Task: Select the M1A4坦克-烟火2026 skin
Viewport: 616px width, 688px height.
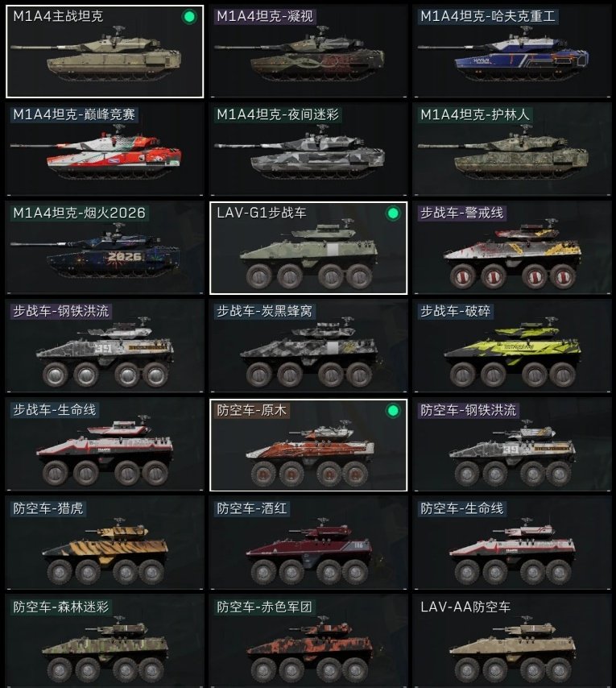Action: tap(105, 248)
